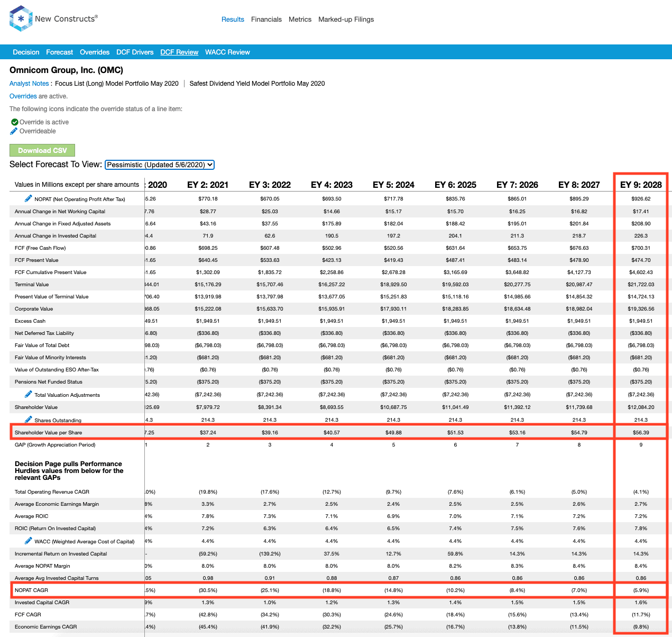Click the Fair Value of Total Debt label
Screen dimensions: 672x637
[x=42, y=345]
